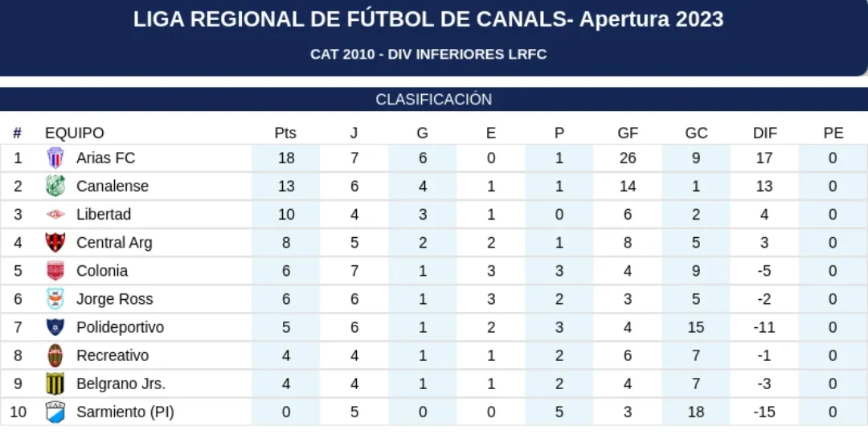868x447 pixels.
Task: Click the Arias FC team crest
Action: click(x=55, y=158)
